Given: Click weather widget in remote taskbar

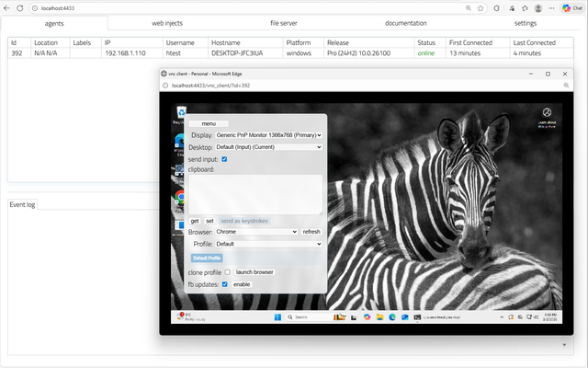Looking at the screenshot, I should pyautogui.click(x=190, y=317).
